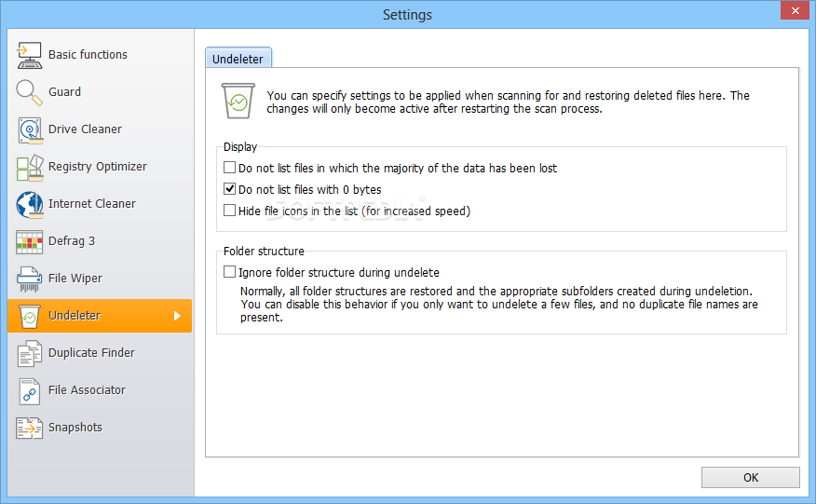Click the File Wiper shredder icon
This screenshot has height=504, width=816.
(29, 279)
